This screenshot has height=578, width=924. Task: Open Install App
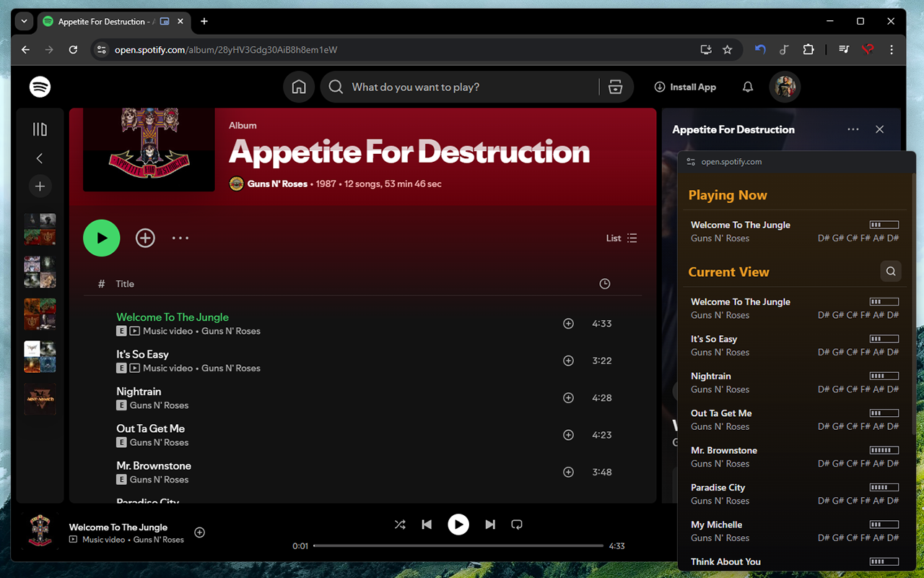pyautogui.click(x=685, y=87)
